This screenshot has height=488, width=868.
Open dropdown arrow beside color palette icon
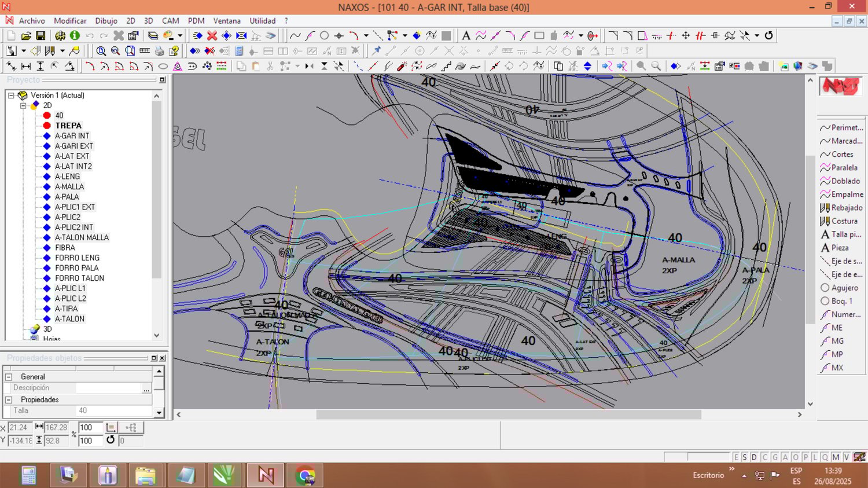click(x=180, y=36)
